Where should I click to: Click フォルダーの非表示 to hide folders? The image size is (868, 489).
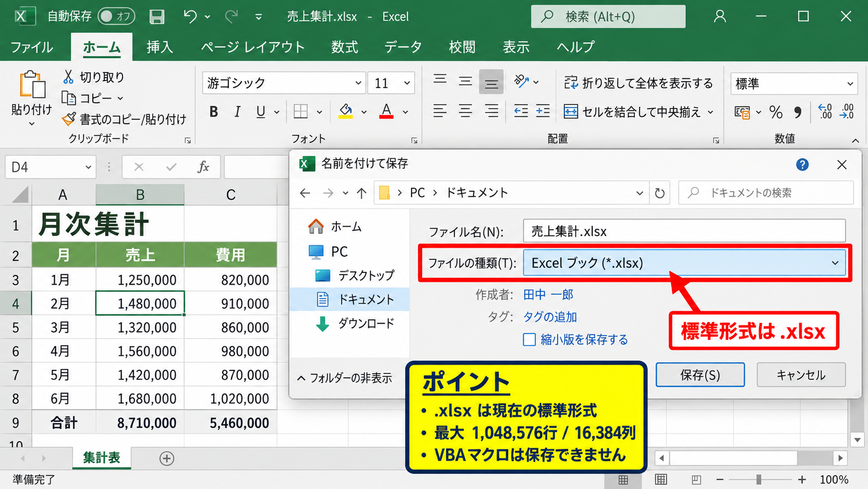(345, 378)
